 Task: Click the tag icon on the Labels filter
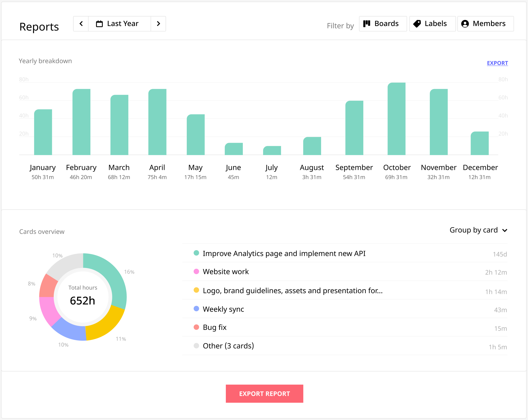coord(417,24)
